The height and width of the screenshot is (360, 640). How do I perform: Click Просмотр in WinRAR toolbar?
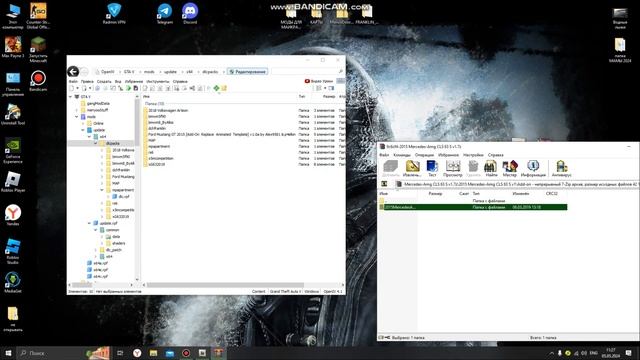[x=453, y=169]
